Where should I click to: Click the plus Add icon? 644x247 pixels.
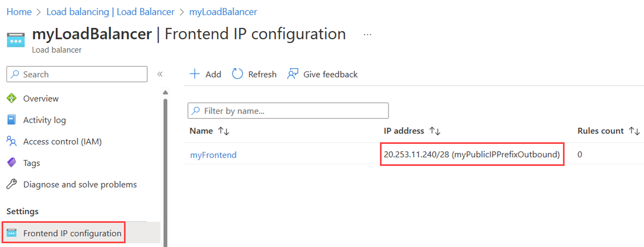(195, 74)
